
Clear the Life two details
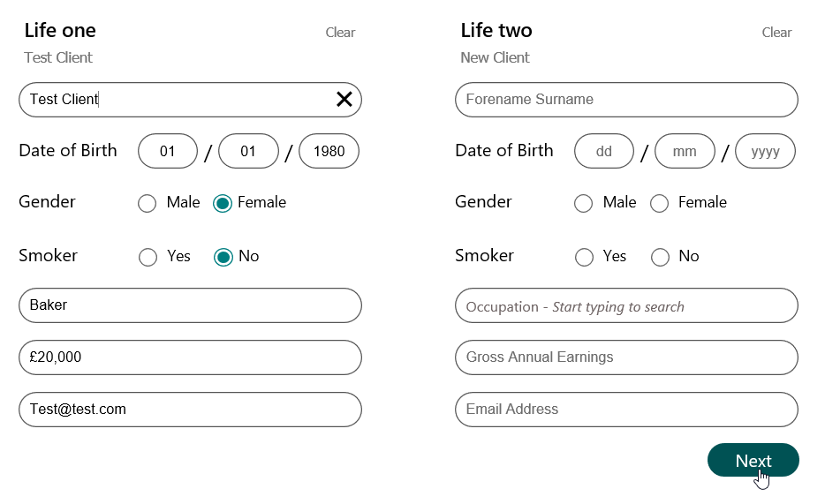[x=776, y=33]
